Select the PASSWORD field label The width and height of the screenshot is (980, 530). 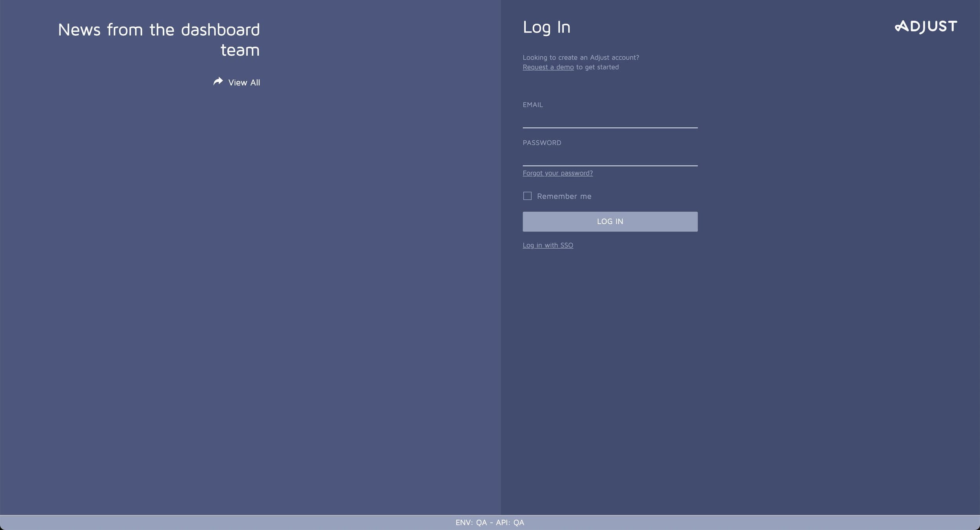[542, 143]
